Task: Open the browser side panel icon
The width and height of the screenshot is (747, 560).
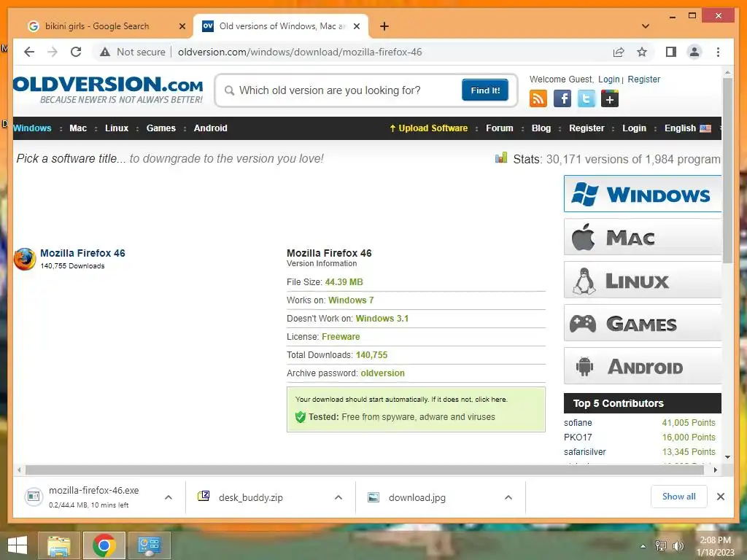Action: [671, 52]
